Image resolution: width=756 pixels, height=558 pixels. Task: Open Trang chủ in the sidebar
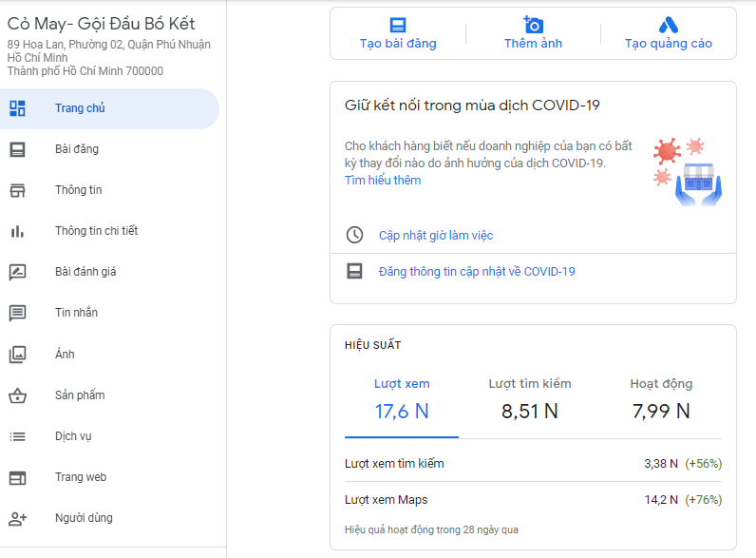(x=109, y=108)
